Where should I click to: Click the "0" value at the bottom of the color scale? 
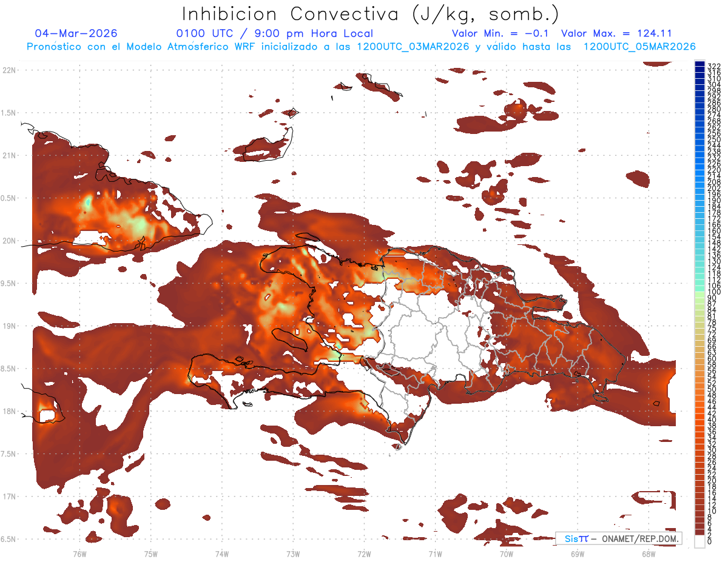pyautogui.click(x=710, y=541)
